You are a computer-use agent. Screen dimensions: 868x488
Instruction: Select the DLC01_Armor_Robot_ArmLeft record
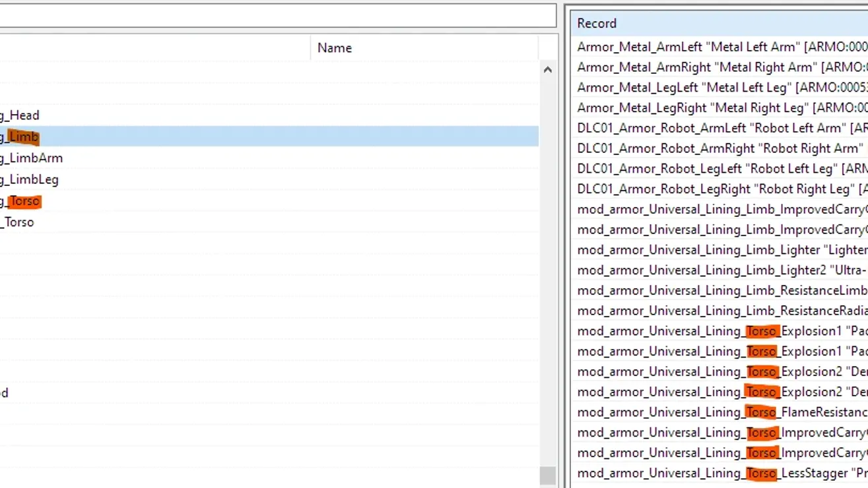719,128
